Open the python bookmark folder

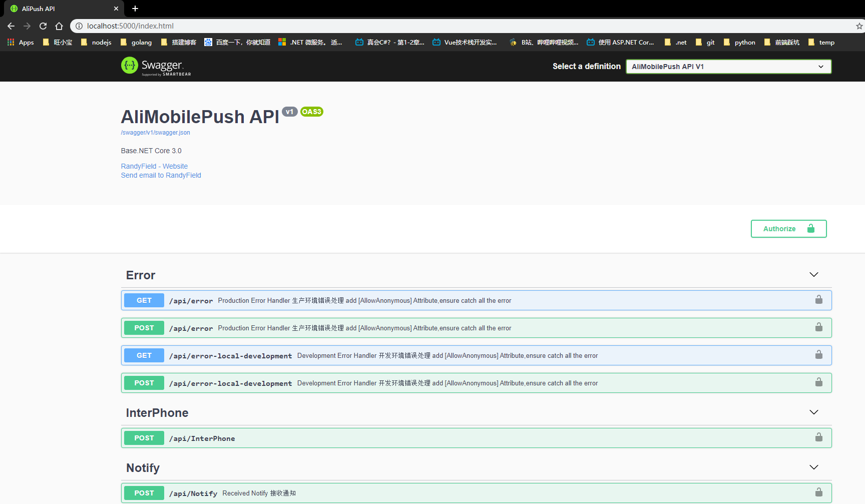(x=739, y=43)
